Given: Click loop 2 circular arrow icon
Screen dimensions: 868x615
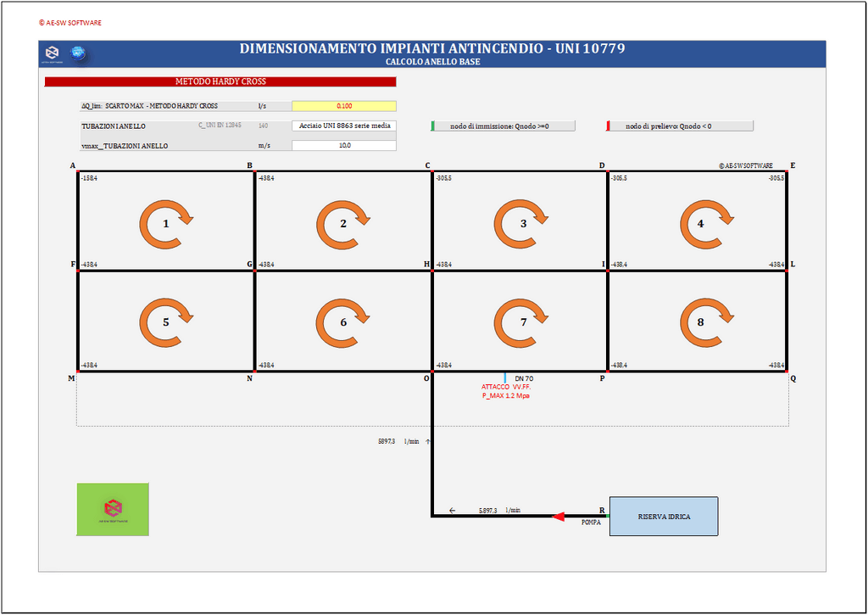Looking at the screenshot, I should click(343, 224).
